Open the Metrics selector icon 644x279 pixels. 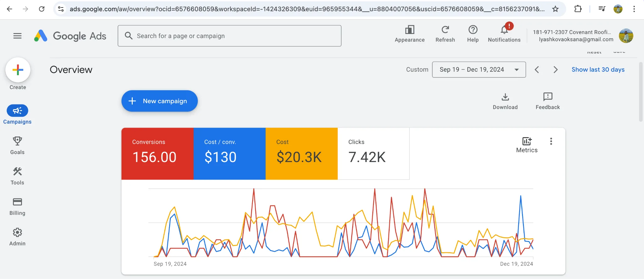pos(527,145)
